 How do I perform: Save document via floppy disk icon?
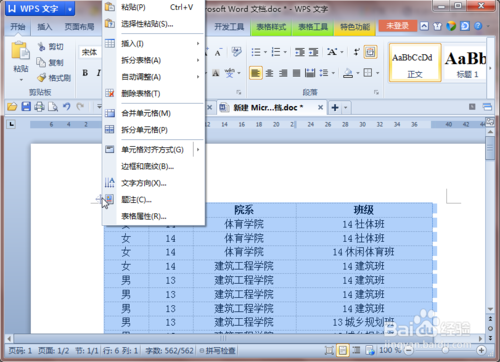(26, 107)
